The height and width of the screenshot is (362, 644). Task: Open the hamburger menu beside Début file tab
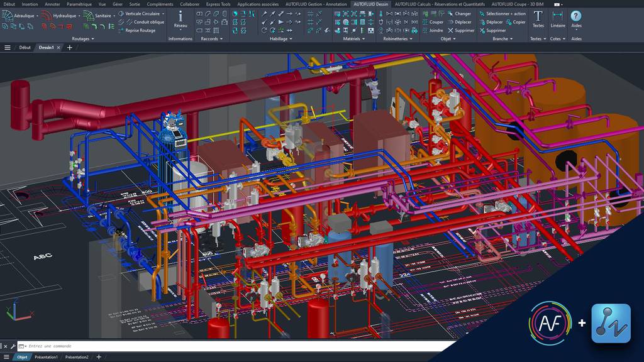[8, 48]
